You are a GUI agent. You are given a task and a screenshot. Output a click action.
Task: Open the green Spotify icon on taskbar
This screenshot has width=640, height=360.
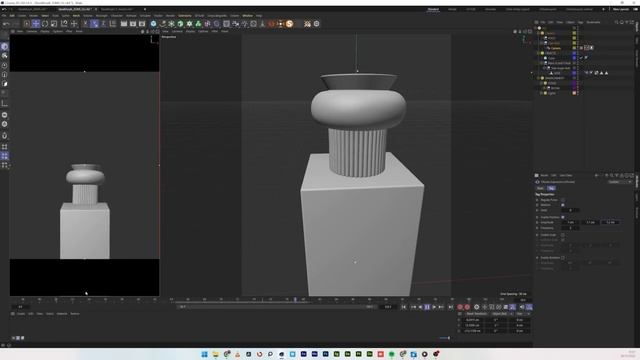click(x=391, y=354)
